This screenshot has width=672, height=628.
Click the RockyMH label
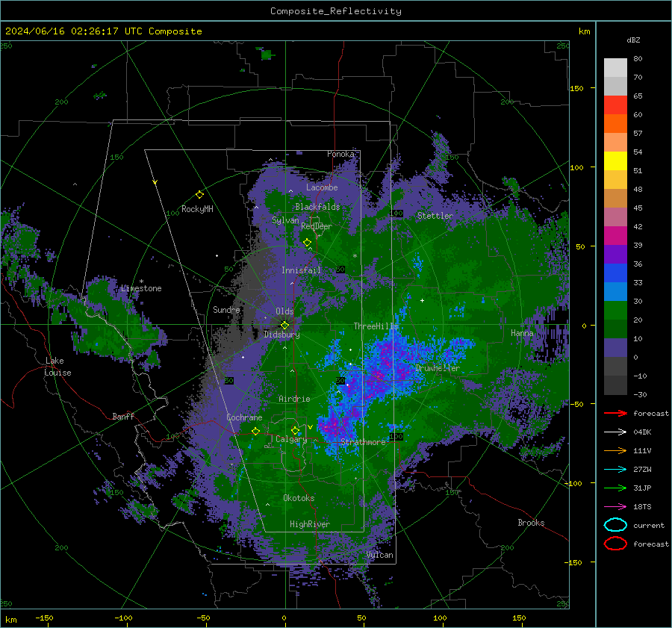click(x=197, y=209)
